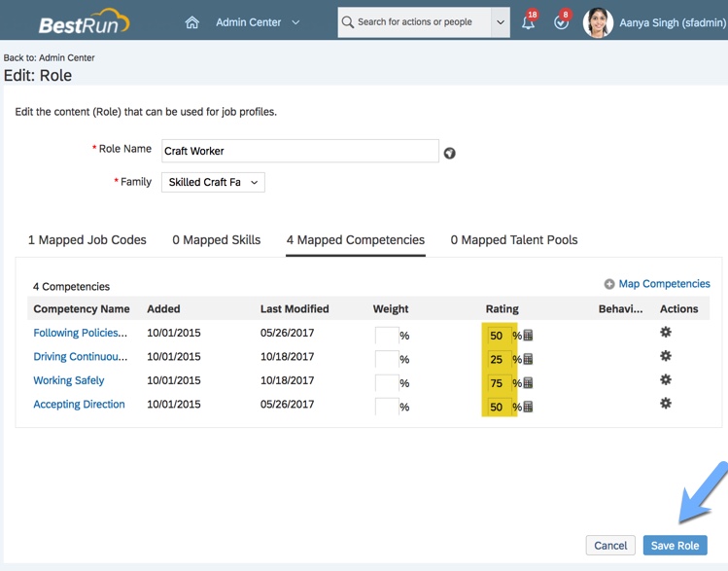Click the Home icon in header

192,22
